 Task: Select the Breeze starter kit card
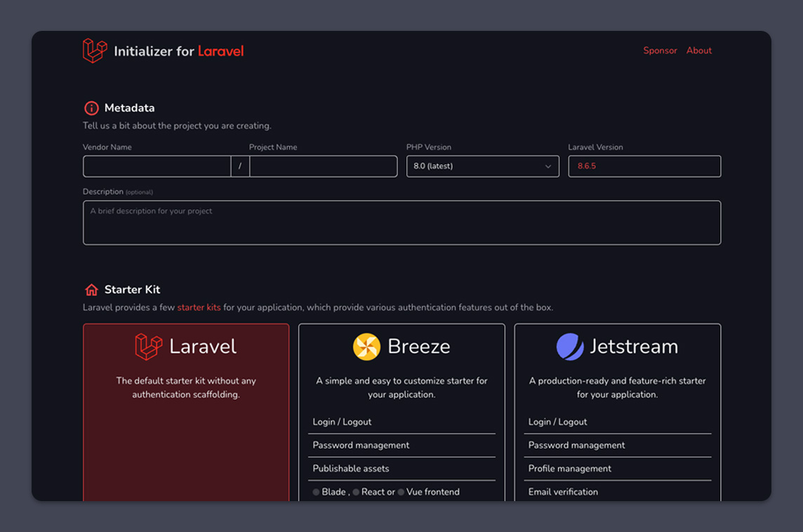402,412
